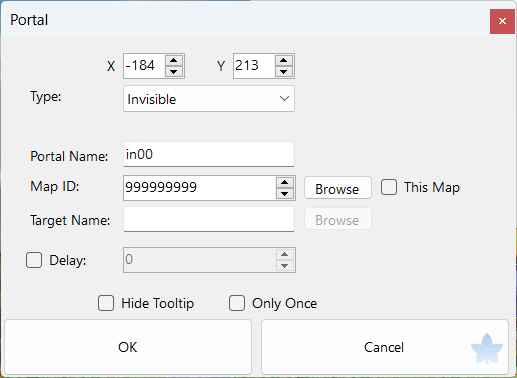517x378 pixels.
Task: Click into the Target Name text field
Action: 209,219
